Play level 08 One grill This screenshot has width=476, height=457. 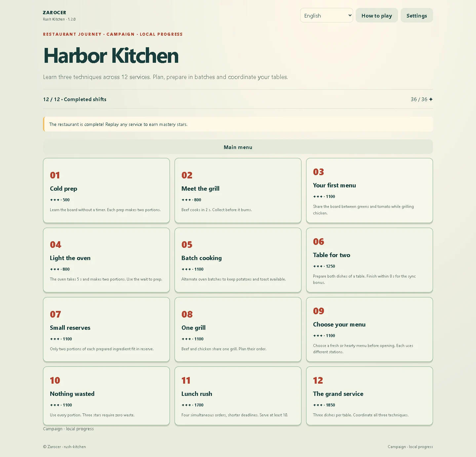tap(238, 329)
